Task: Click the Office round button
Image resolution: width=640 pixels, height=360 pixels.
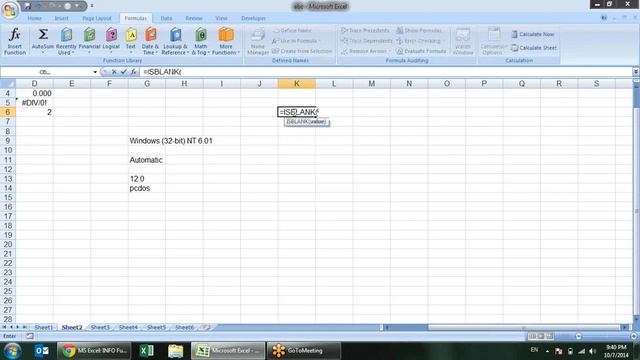Action: (x=10, y=10)
